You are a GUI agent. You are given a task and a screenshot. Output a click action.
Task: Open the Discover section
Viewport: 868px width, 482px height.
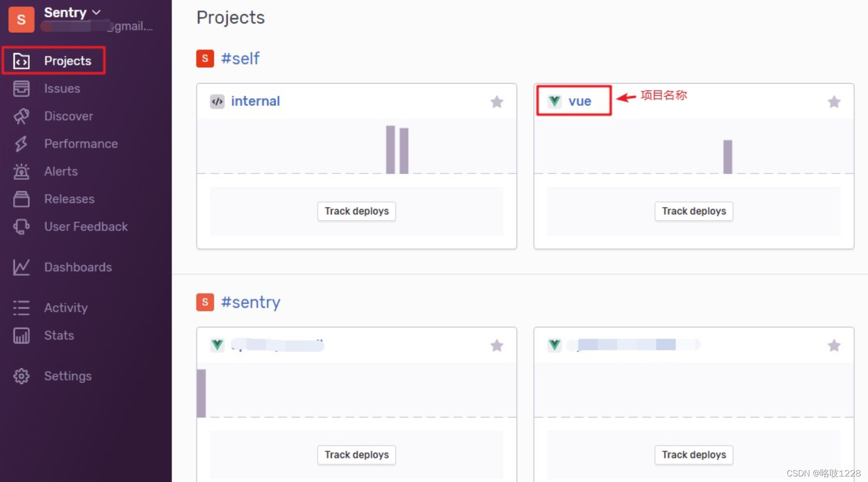coord(68,116)
